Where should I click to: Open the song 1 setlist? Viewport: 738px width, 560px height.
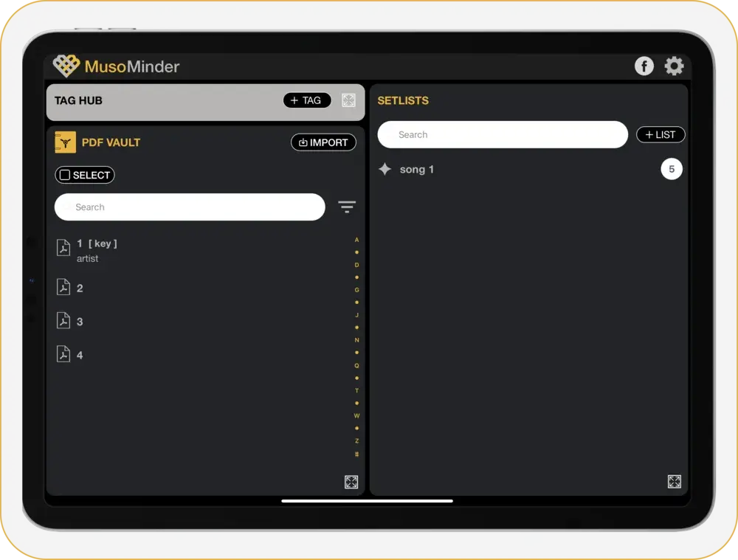point(416,170)
